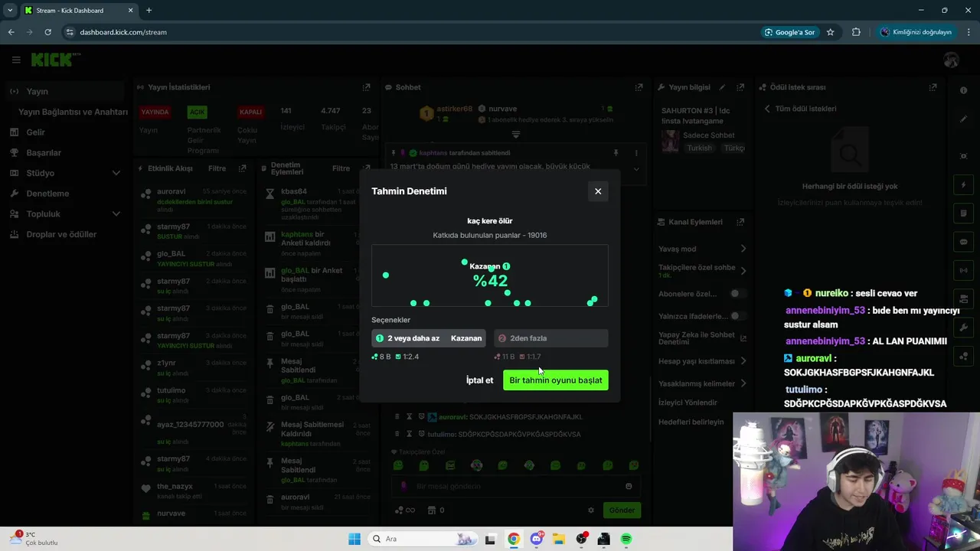980x551 pixels.
Task: Click the pencil icon in right toolbar
Action: (963, 119)
